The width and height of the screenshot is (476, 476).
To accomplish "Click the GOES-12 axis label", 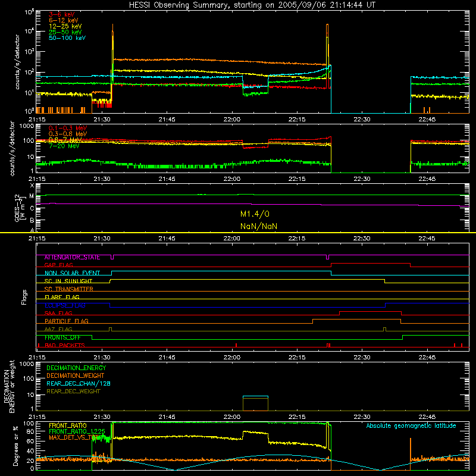I will click(20, 208).
